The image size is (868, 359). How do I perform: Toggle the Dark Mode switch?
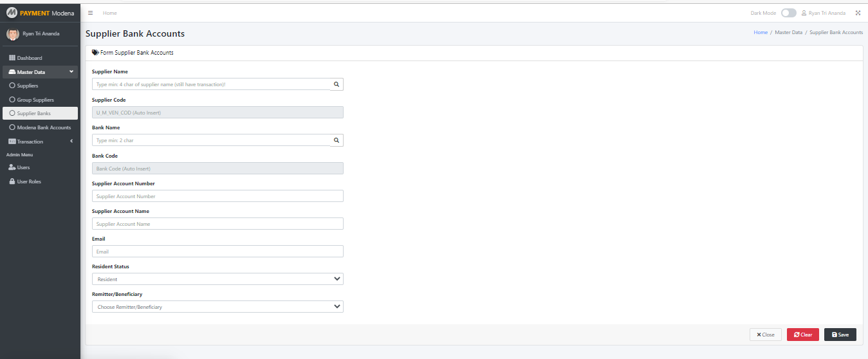[x=788, y=13]
